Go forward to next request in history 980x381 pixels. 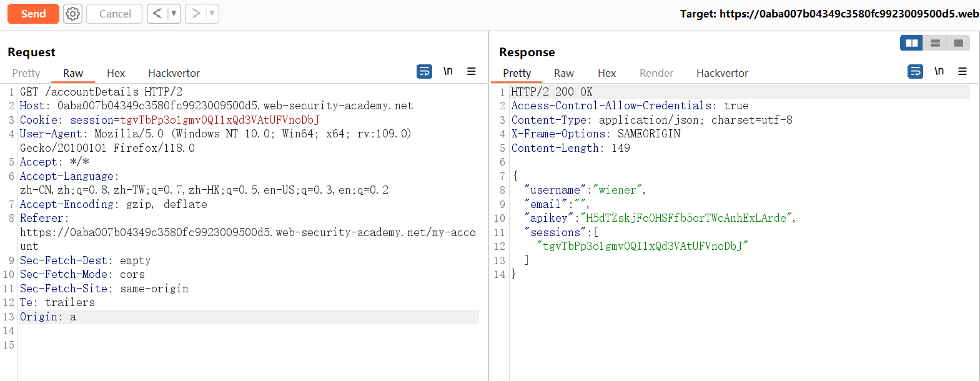pyautogui.click(x=196, y=14)
